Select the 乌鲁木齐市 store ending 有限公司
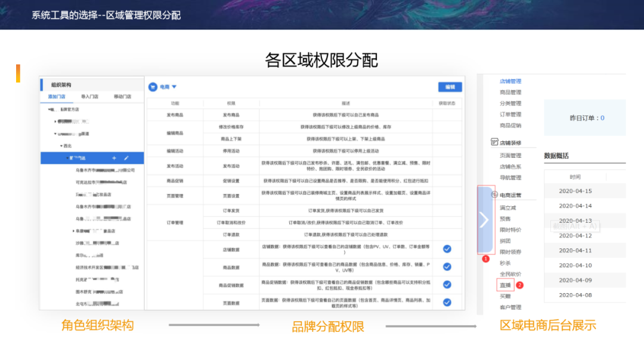The width and height of the screenshot is (644, 361). click(x=105, y=170)
